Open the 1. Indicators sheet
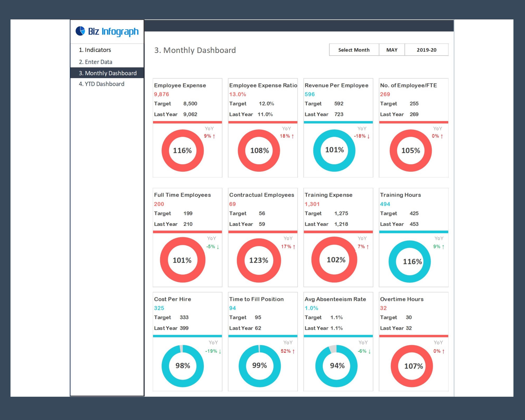 pyautogui.click(x=95, y=50)
